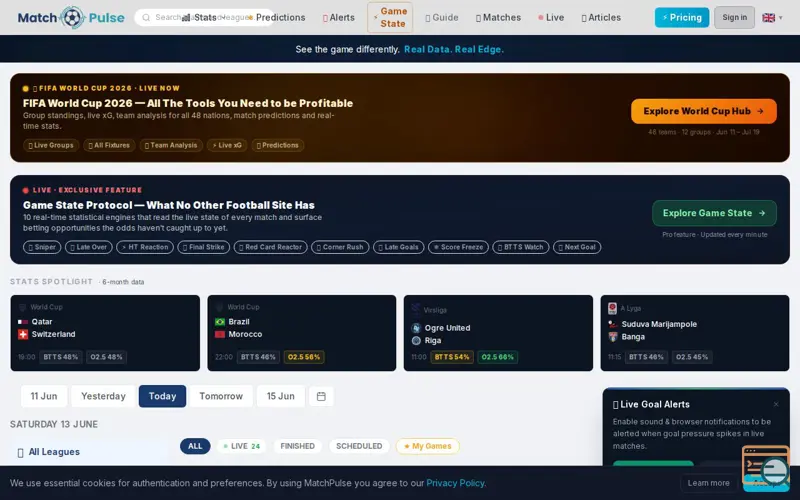The image size is (800, 500).
Task: Select the Today date tab
Action: click(162, 396)
